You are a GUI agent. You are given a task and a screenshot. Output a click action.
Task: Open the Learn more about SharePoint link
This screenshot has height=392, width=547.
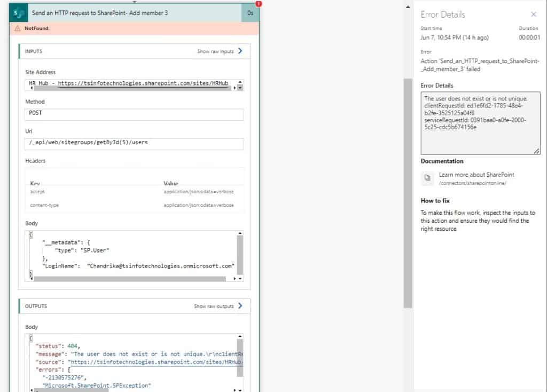[x=476, y=175]
